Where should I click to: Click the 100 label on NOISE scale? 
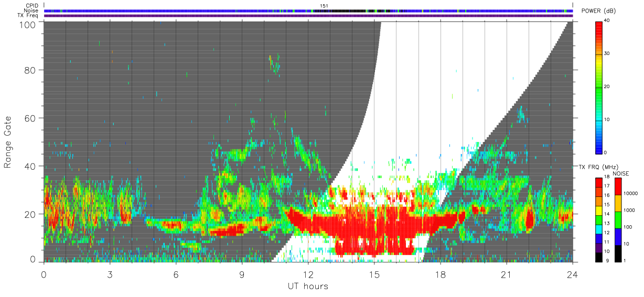click(x=629, y=227)
